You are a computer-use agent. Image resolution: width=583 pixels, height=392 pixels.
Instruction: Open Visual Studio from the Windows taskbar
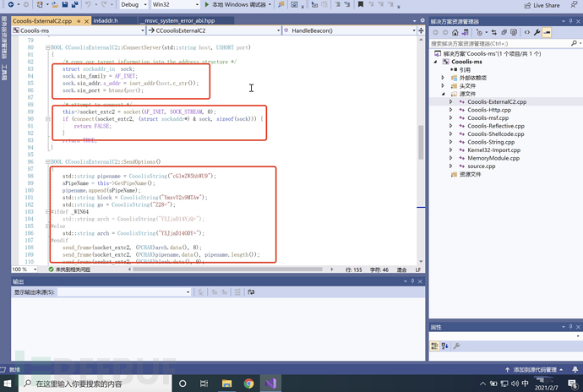coord(270,383)
